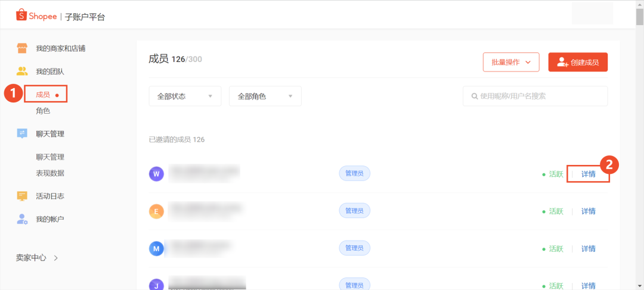Click the 成员 126/300 heading
The image size is (644, 290).
pos(175,60)
